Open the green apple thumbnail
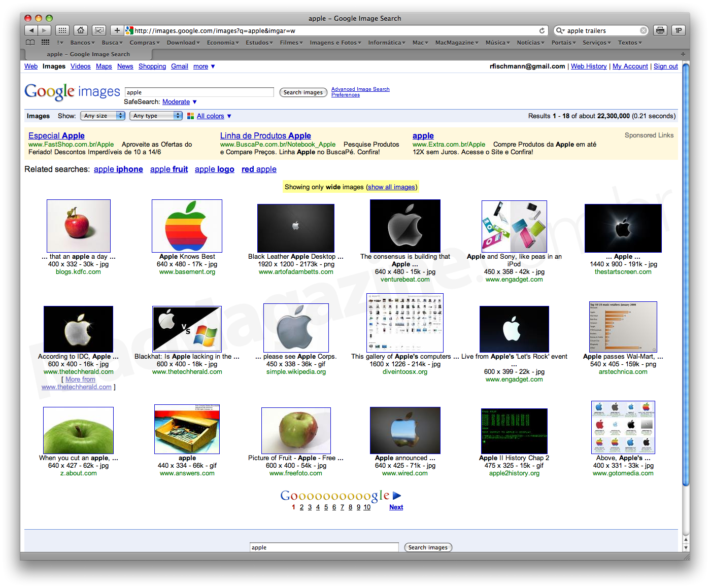Image resolution: width=710 pixels, height=588 pixels. pos(78,430)
